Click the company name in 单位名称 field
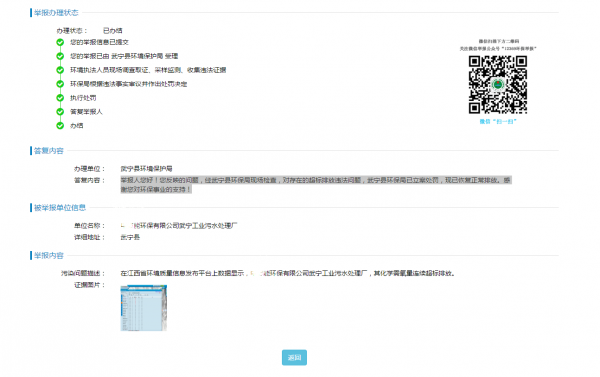 coord(179,226)
